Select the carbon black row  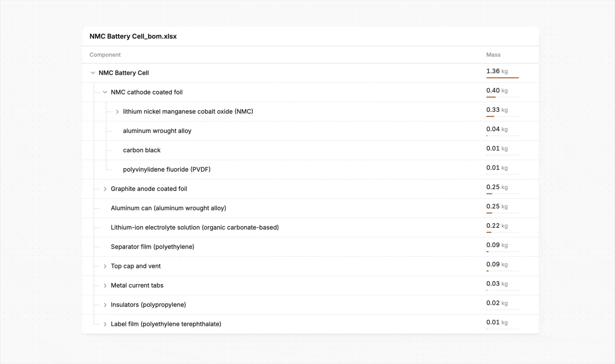[x=142, y=150]
